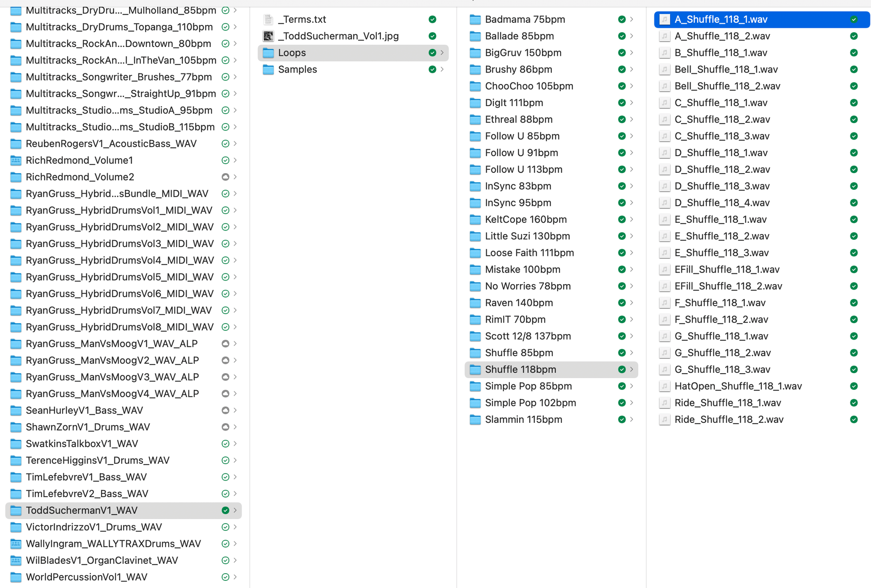This screenshot has height=588, width=871.
Task: Select ReubenRogersV1_AcousticBass_WAV folder
Action: [124, 144]
